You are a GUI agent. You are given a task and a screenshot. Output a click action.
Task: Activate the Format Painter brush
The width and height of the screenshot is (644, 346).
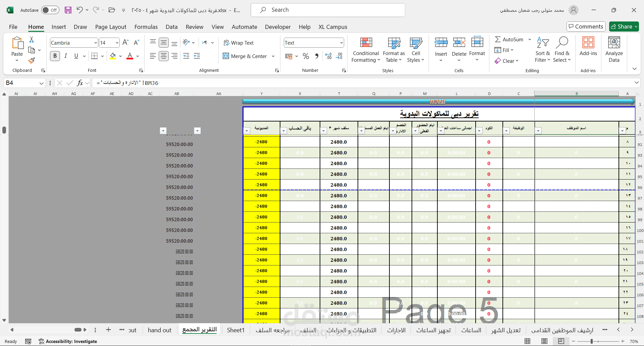[x=32, y=60]
